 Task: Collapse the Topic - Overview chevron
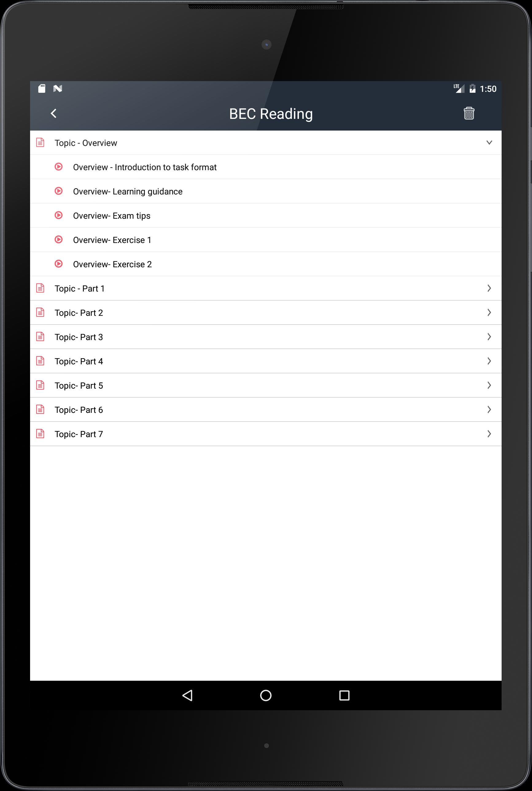point(489,143)
